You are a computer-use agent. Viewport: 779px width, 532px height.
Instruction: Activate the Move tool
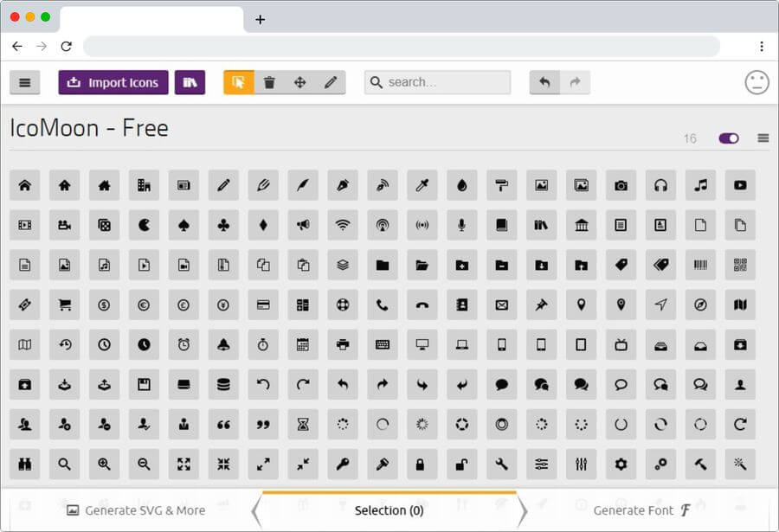pos(300,82)
